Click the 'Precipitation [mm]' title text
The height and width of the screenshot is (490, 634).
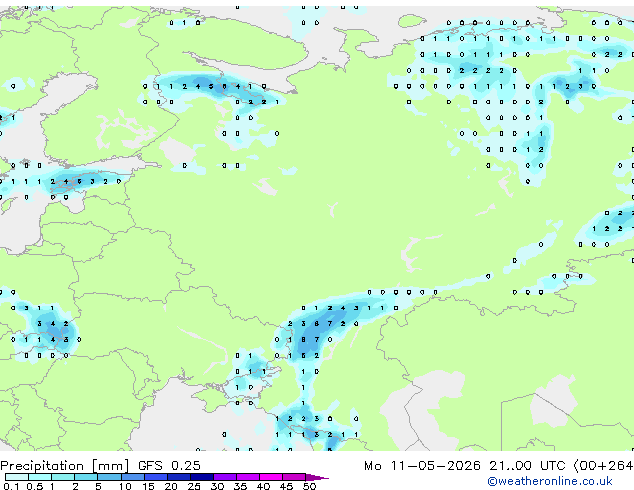[65, 466]
